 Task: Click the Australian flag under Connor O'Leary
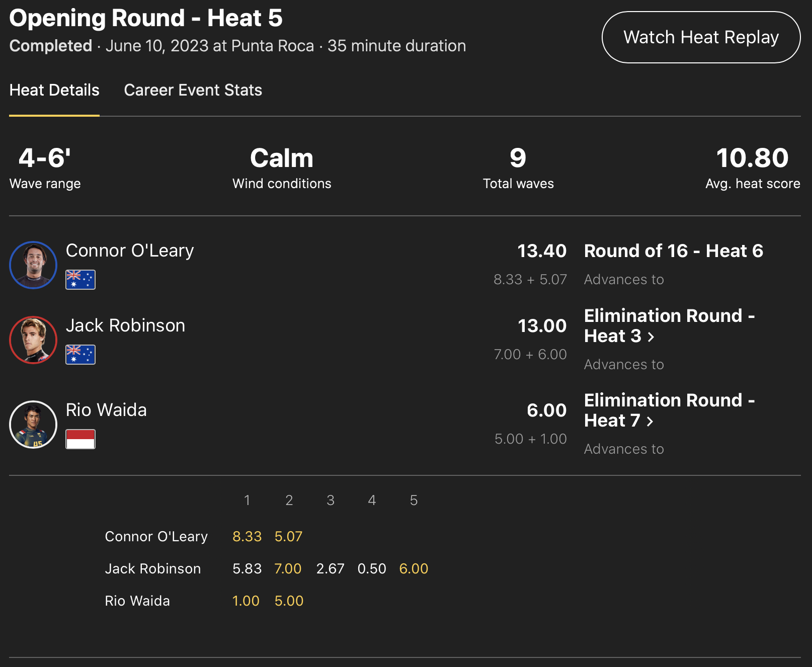coord(80,280)
